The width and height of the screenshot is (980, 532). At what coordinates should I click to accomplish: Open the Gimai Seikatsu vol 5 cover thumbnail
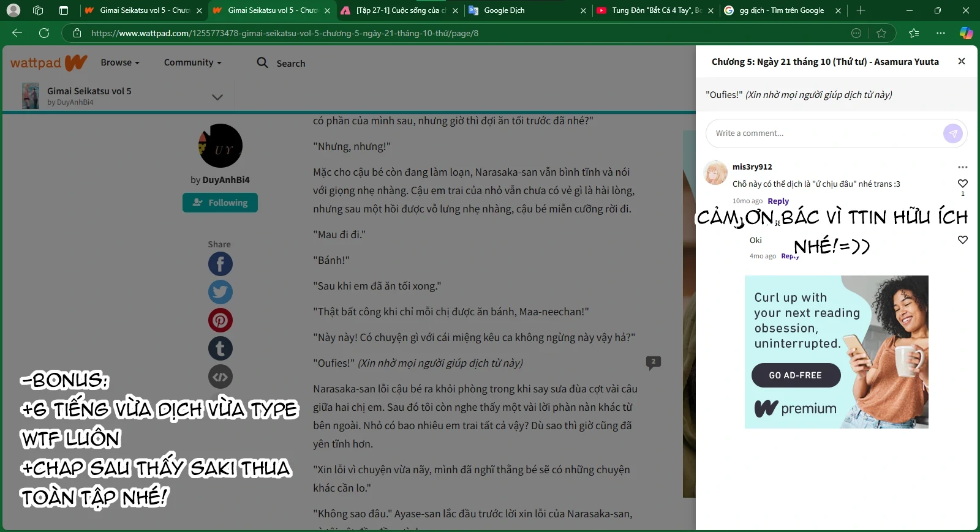coord(31,96)
